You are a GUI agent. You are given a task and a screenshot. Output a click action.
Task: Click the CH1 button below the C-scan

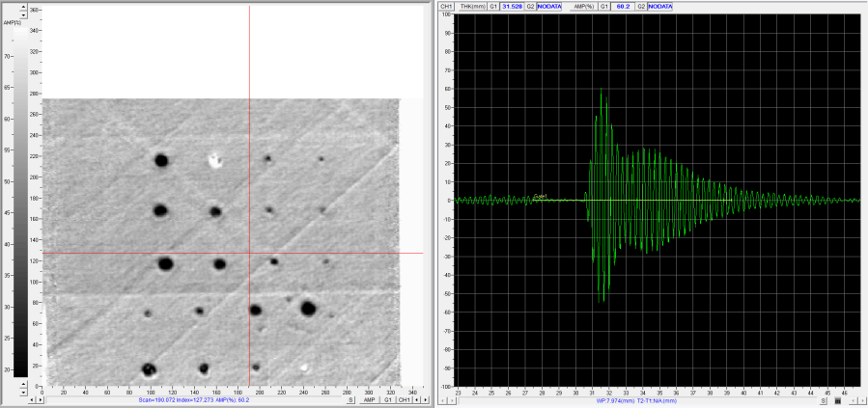click(x=405, y=399)
